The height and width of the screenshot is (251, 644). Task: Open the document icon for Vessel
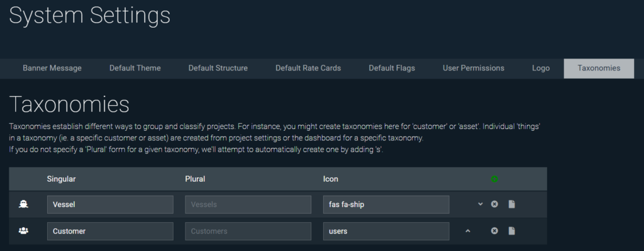[511, 204]
